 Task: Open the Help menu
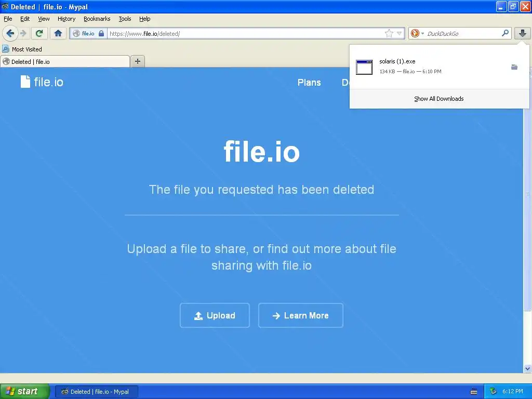coord(145,19)
